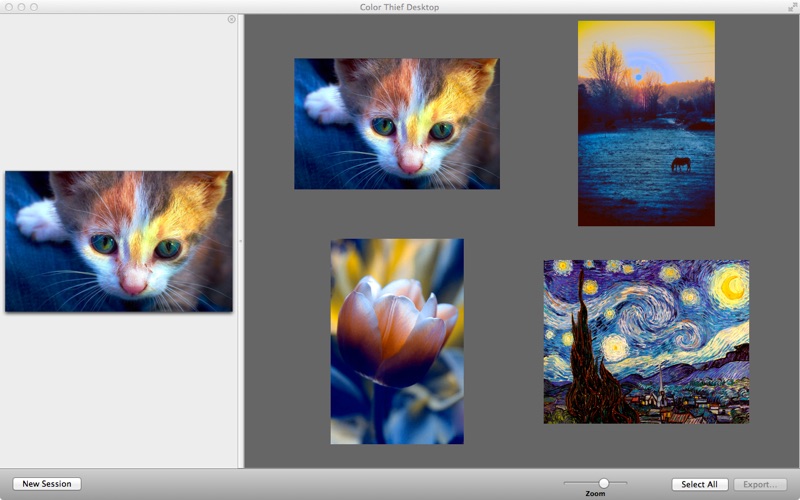Viewport: 800px width, 500px height.
Task: Click the Zoom slider knob
Action: [x=604, y=483]
